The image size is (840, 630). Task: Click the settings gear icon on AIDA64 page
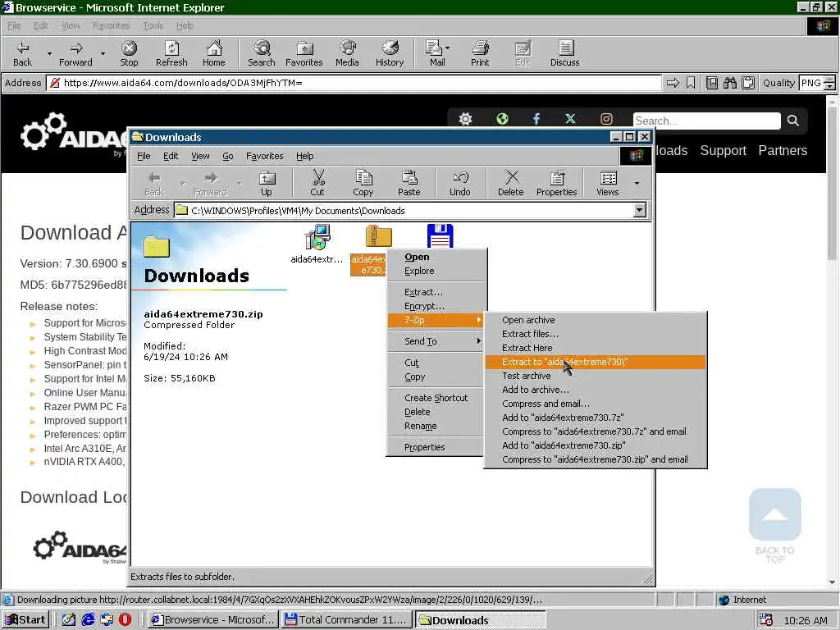click(x=466, y=119)
